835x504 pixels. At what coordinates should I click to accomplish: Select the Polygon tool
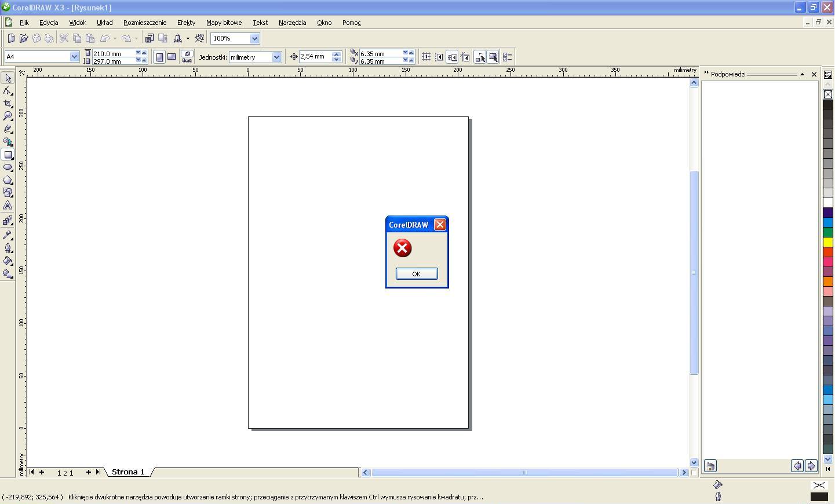8,180
